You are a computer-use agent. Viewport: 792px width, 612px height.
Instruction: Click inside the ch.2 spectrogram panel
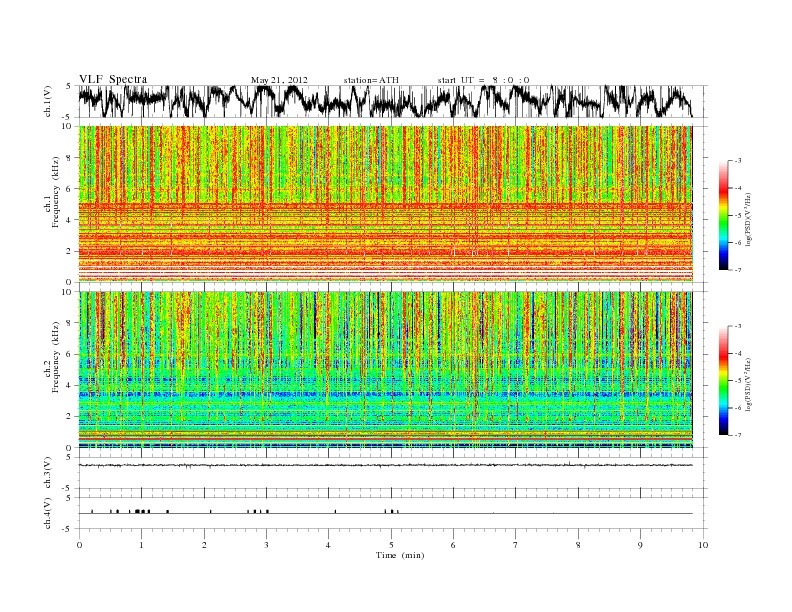[x=385, y=369]
